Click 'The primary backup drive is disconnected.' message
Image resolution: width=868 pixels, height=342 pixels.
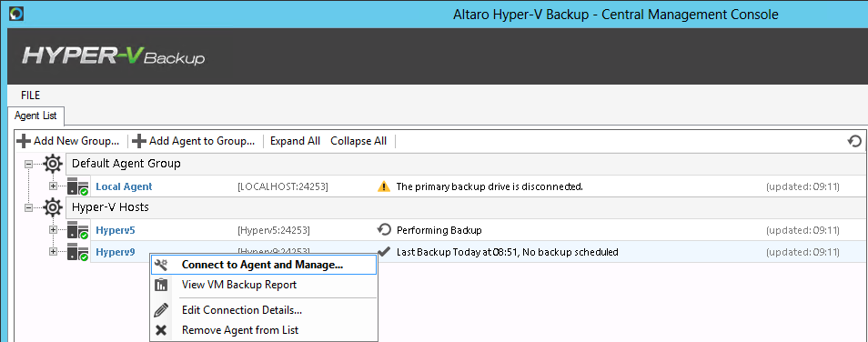click(490, 186)
